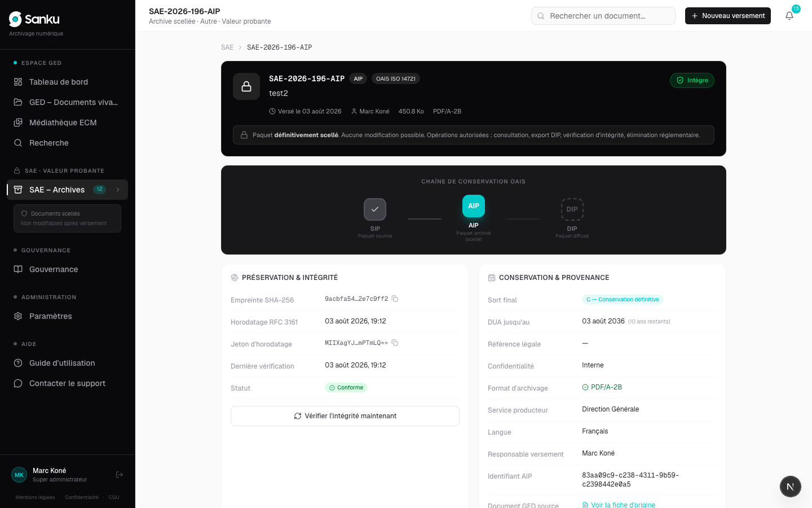This screenshot has height=508, width=812.
Task: Open the Guide d'utilisation
Action: coord(67,363)
